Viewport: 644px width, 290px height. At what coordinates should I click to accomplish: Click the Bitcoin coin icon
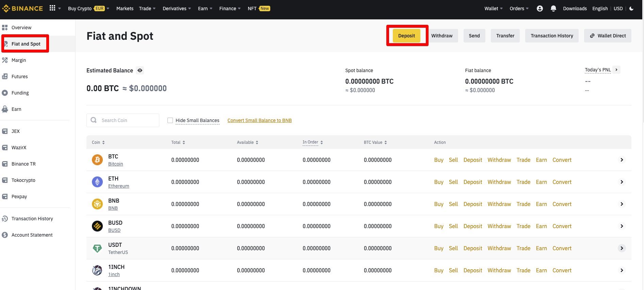tap(97, 160)
